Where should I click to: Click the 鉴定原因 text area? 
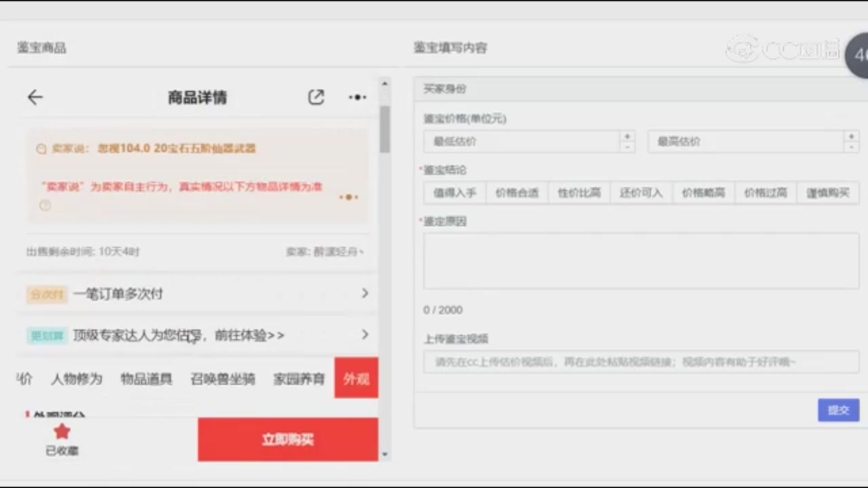(642, 261)
